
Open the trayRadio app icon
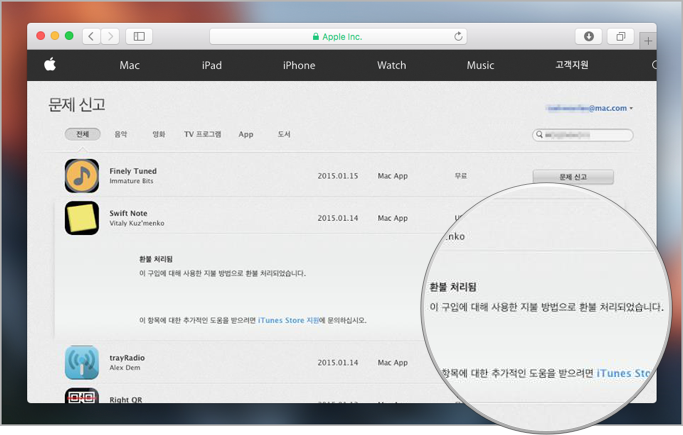(82, 363)
